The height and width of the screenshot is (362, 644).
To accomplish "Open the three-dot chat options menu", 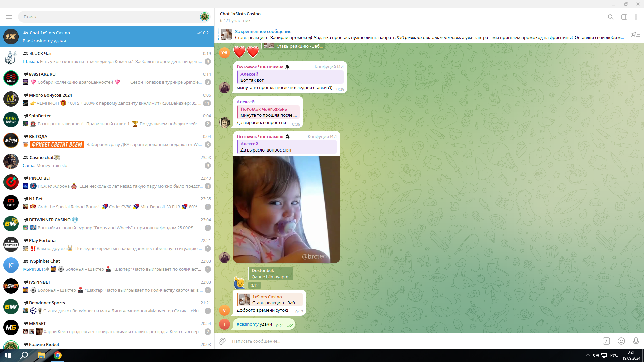I will tap(636, 17).
